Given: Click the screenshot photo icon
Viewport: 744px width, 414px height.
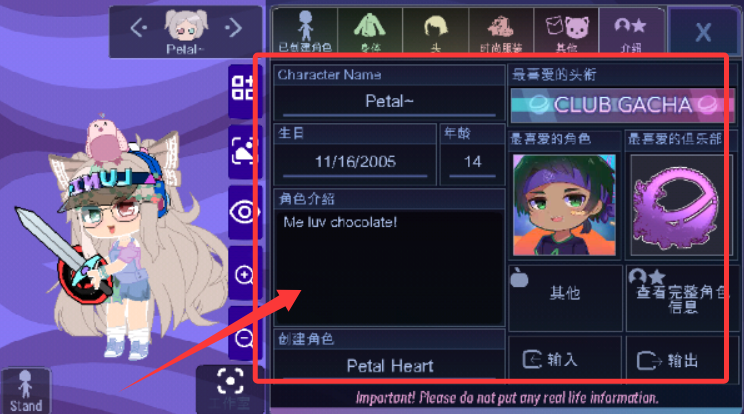Looking at the screenshot, I should pos(243,152).
